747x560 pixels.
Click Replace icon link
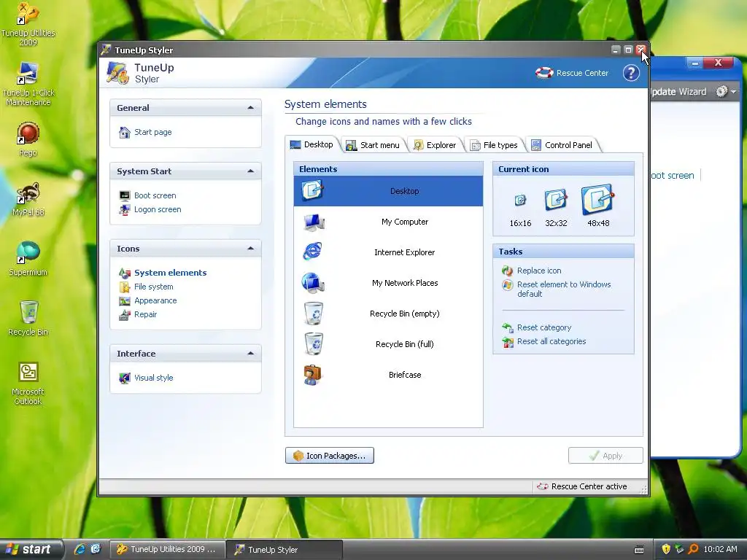tap(539, 271)
